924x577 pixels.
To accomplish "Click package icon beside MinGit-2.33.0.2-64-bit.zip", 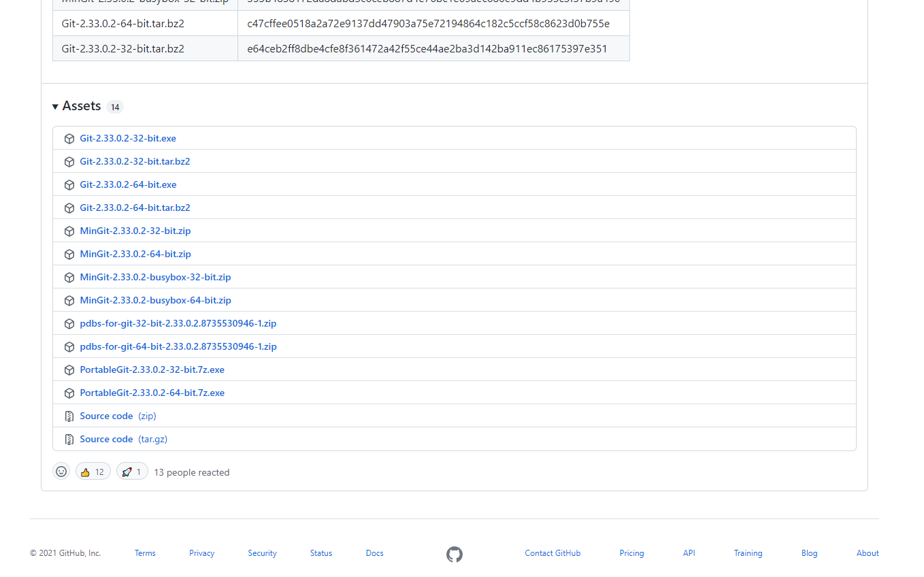I will click(x=69, y=254).
